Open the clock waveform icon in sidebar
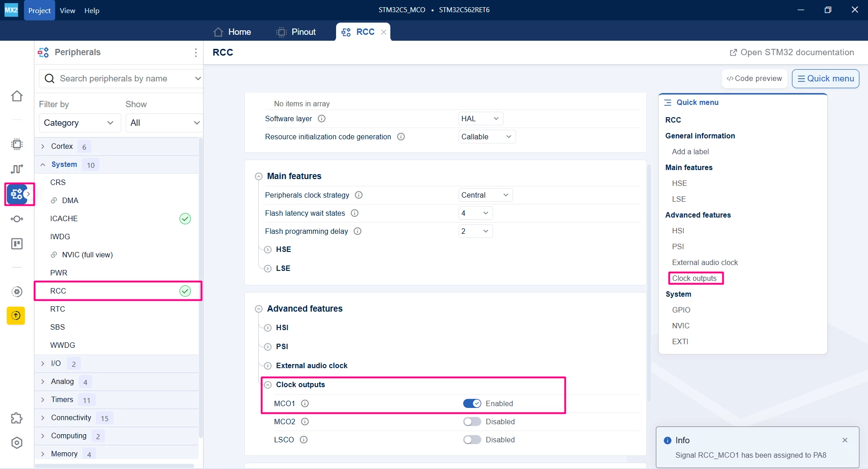868x469 pixels. tap(17, 169)
